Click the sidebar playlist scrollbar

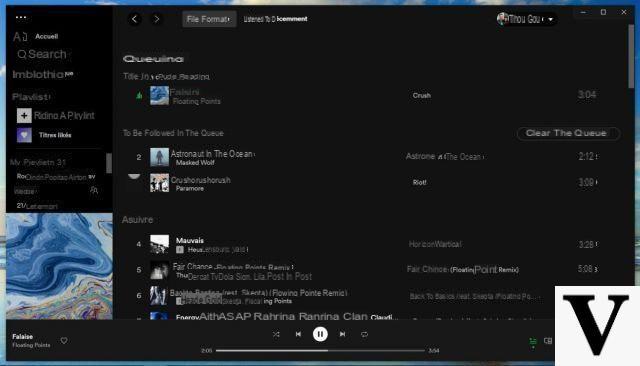coord(109,163)
